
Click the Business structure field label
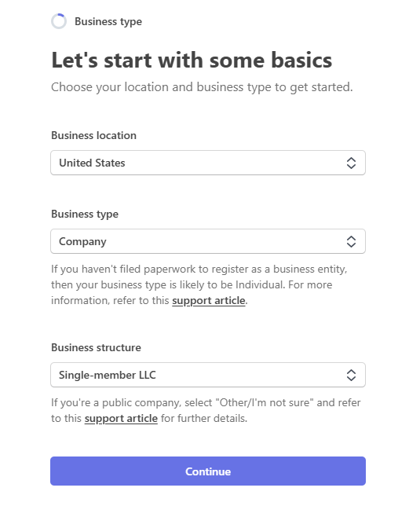tap(96, 347)
